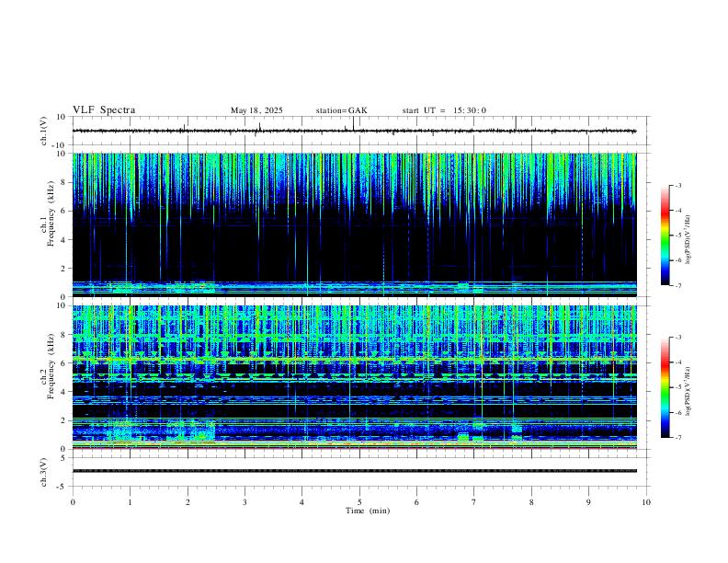Click the "Time (min)" axis title

368,511
